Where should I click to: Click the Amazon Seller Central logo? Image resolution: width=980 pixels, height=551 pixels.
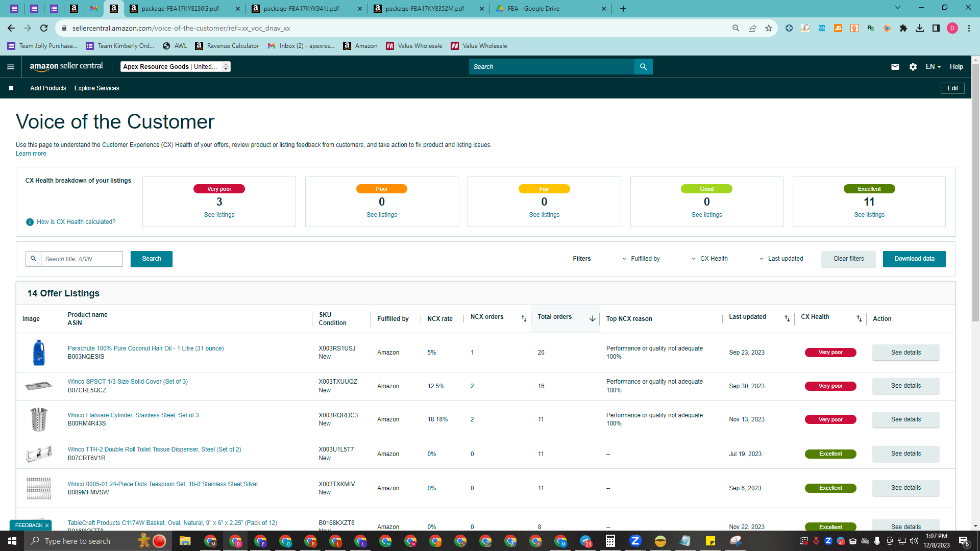[66, 66]
